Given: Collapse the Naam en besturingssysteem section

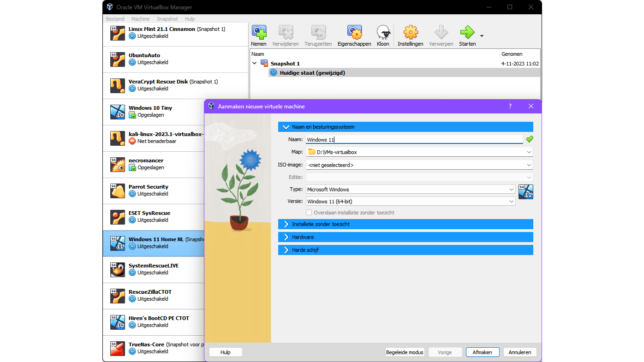Looking at the screenshot, I should 405,127.
